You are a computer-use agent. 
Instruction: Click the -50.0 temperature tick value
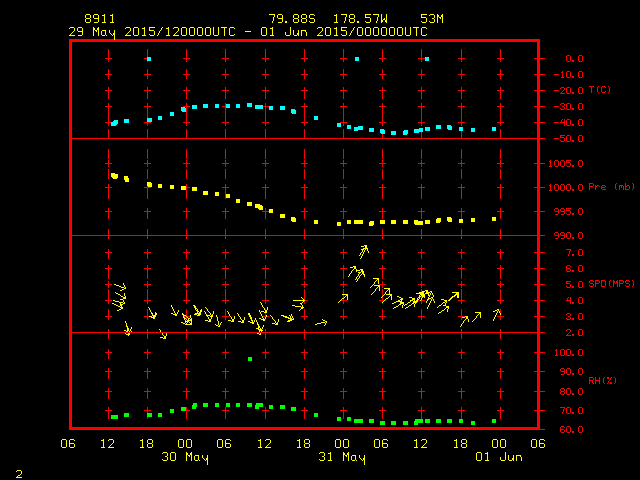tap(569, 139)
